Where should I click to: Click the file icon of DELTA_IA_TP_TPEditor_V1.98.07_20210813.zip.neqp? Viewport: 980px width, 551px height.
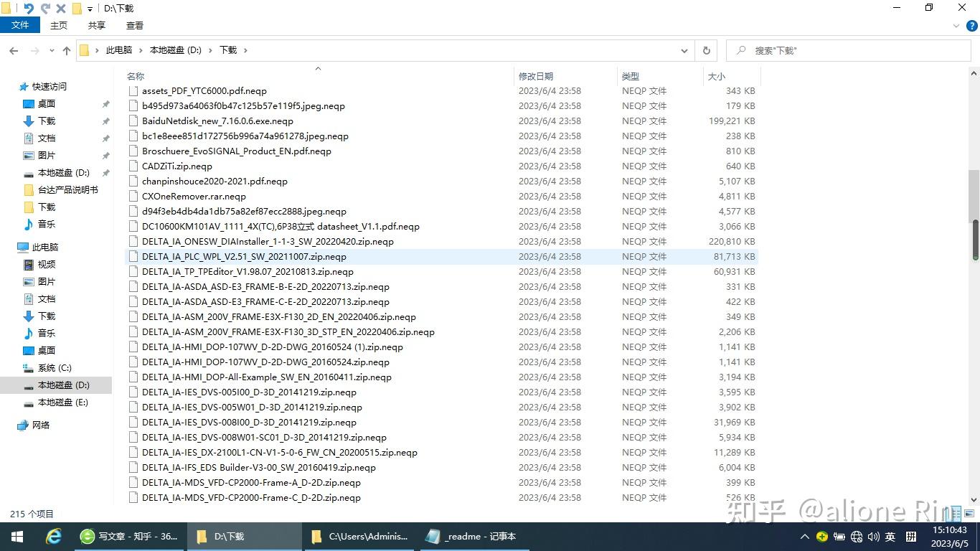tap(133, 272)
